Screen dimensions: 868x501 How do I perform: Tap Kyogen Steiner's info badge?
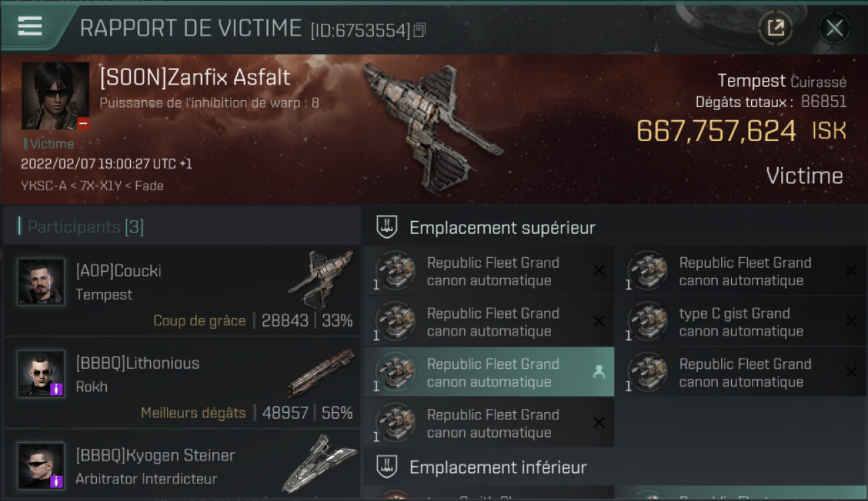pyautogui.click(x=57, y=481)
